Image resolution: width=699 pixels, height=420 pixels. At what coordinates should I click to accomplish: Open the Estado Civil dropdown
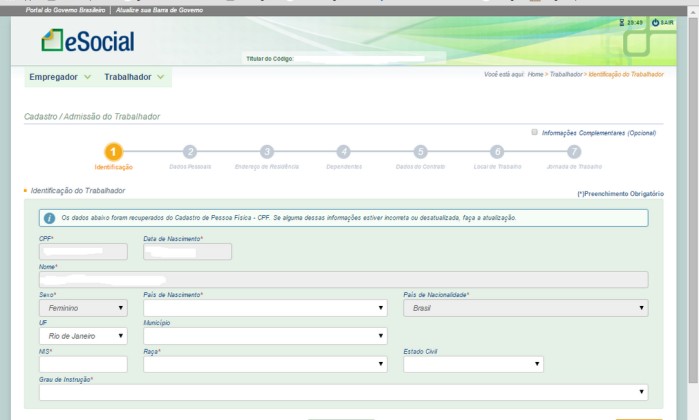pyautogui.click(x=474, y=364)
